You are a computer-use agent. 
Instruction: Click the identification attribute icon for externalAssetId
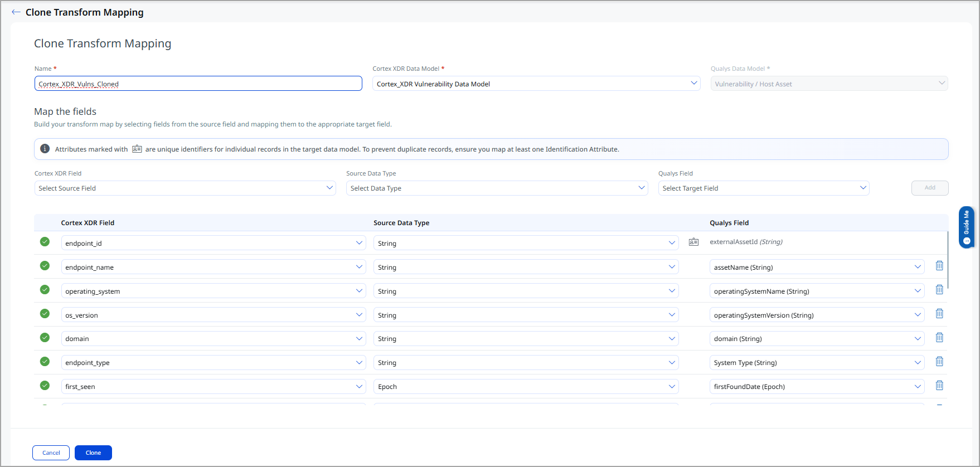tap(693, 242)
